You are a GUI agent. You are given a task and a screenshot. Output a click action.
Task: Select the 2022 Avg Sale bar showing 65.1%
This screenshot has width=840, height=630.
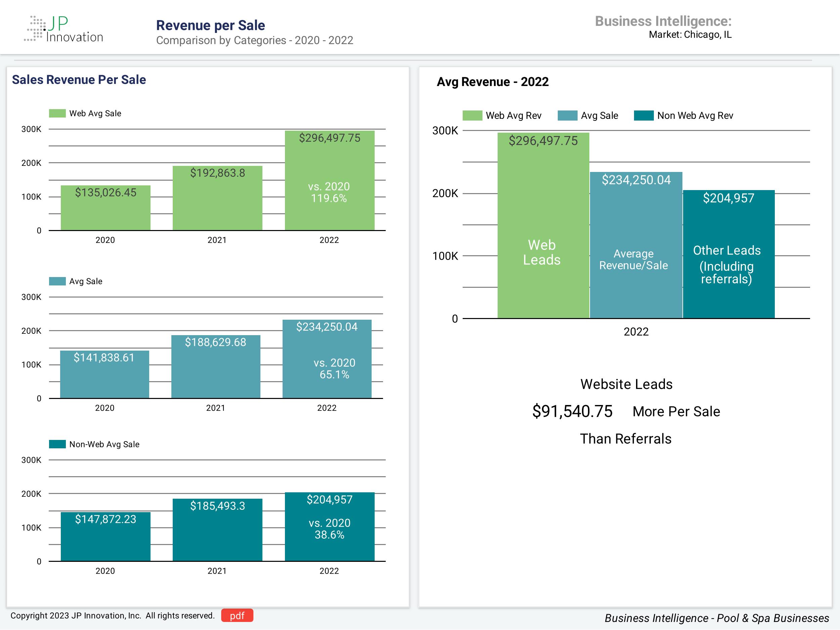pyautogui.click(x=327, y=359)
